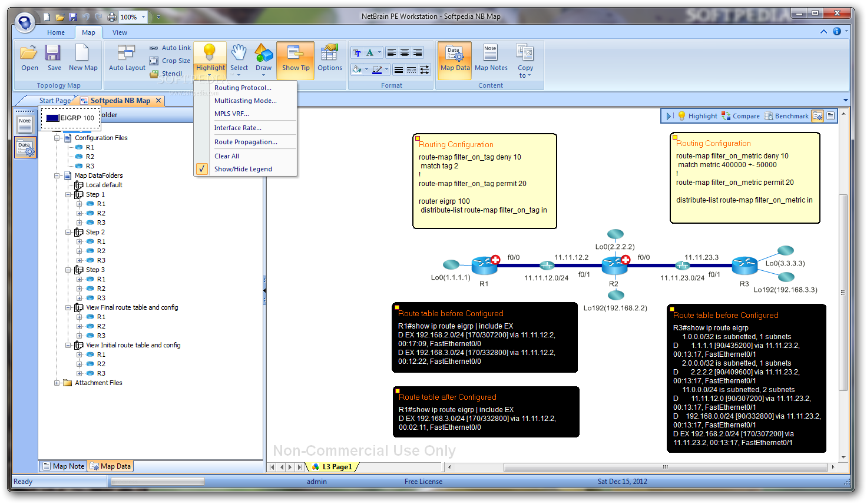Align text left in Format group
867x504 pixels.
[392, 53]
